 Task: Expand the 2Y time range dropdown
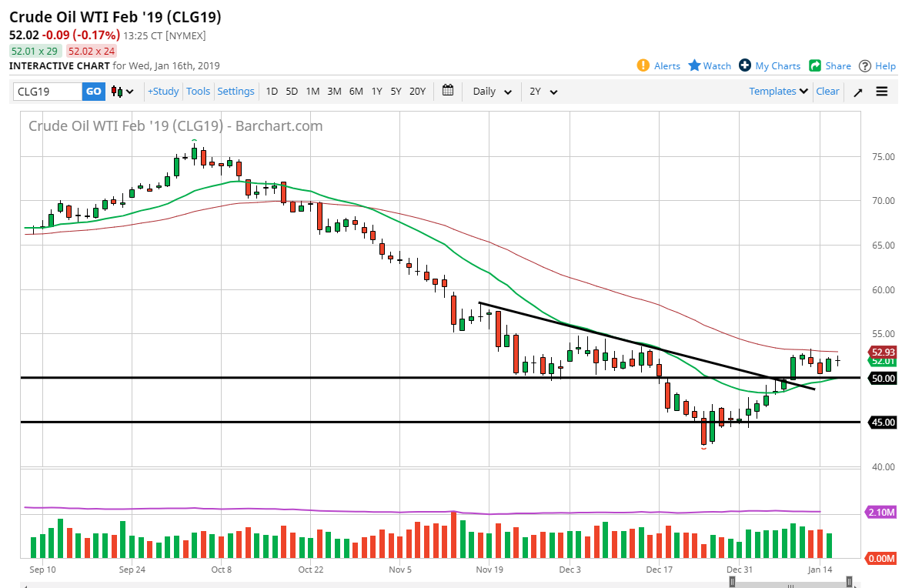click(541, 91)
